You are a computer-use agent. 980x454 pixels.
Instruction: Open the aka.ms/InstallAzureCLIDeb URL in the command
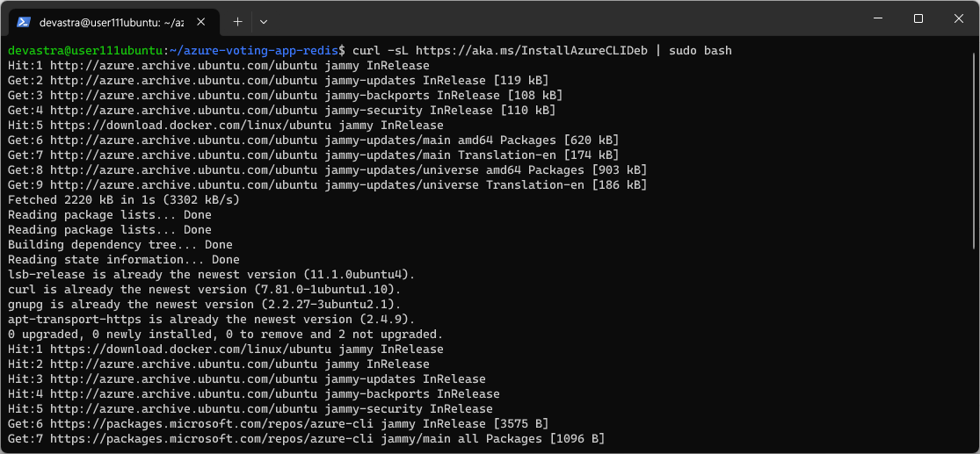tap(532, 51)
